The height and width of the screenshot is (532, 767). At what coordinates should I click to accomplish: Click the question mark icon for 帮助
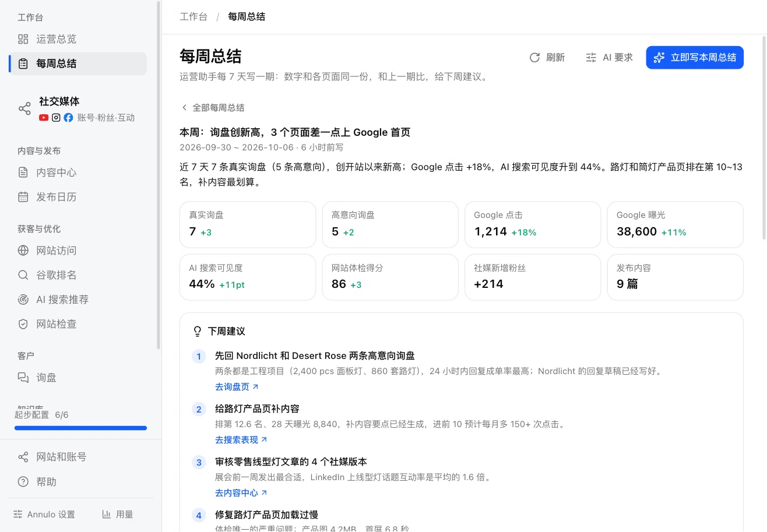pos(23,482)
